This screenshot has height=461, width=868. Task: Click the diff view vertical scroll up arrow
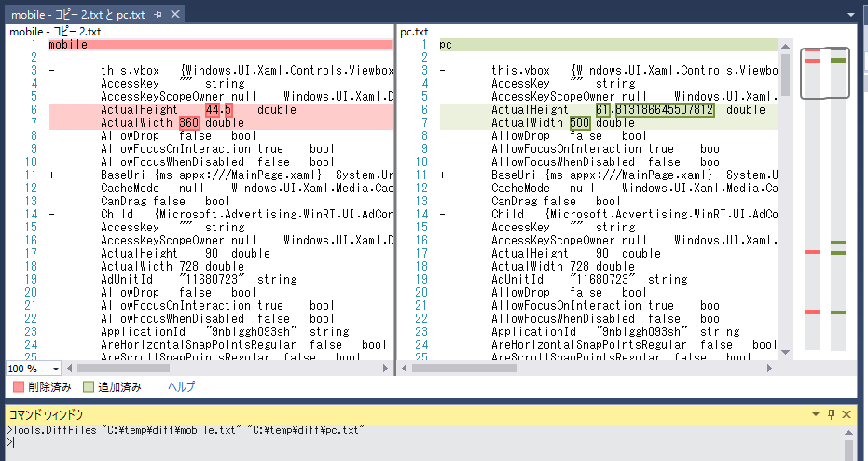[x=785, y=46]
